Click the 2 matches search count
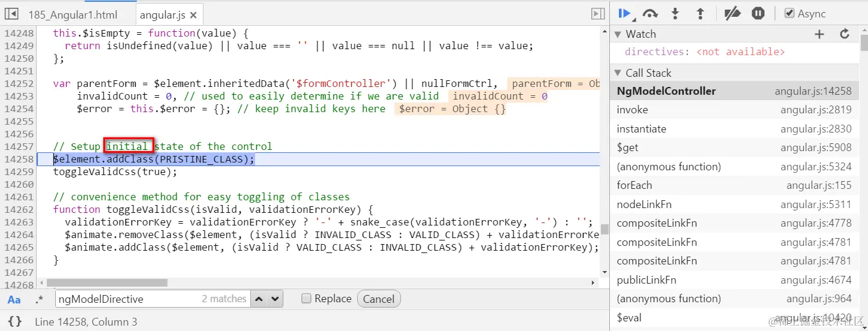The width and height of the screenshot is (868, 331). pyautogui.click(x=224, y=299)
